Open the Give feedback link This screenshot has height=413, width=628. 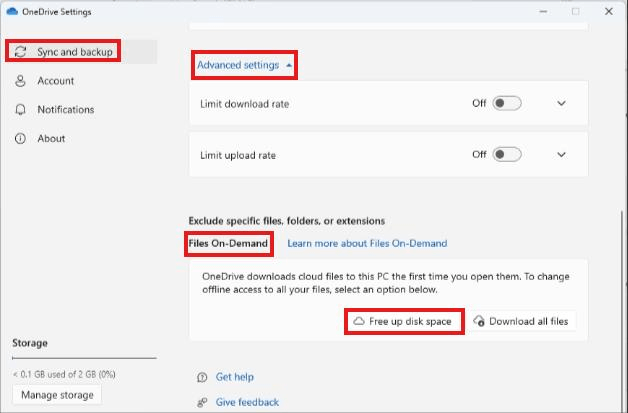247,402
